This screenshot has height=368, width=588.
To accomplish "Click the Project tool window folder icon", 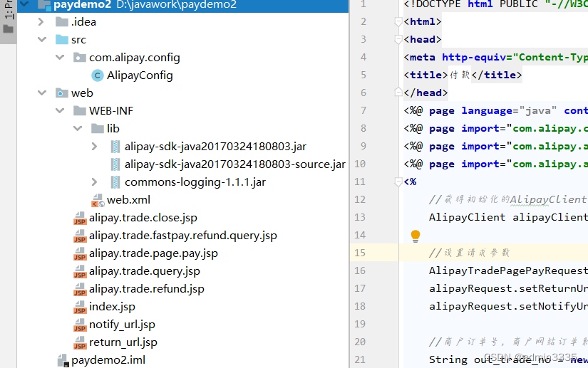I will pyautogui.click(x=8, y=29).
